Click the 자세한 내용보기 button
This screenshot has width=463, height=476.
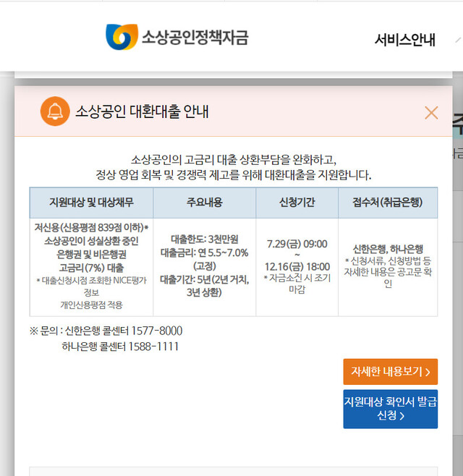point(390,372)
